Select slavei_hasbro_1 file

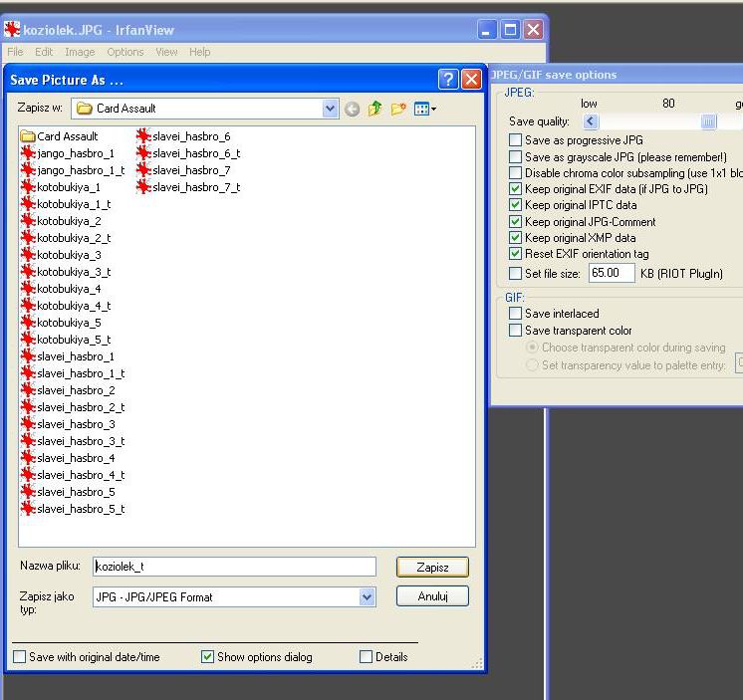[68, 356]
